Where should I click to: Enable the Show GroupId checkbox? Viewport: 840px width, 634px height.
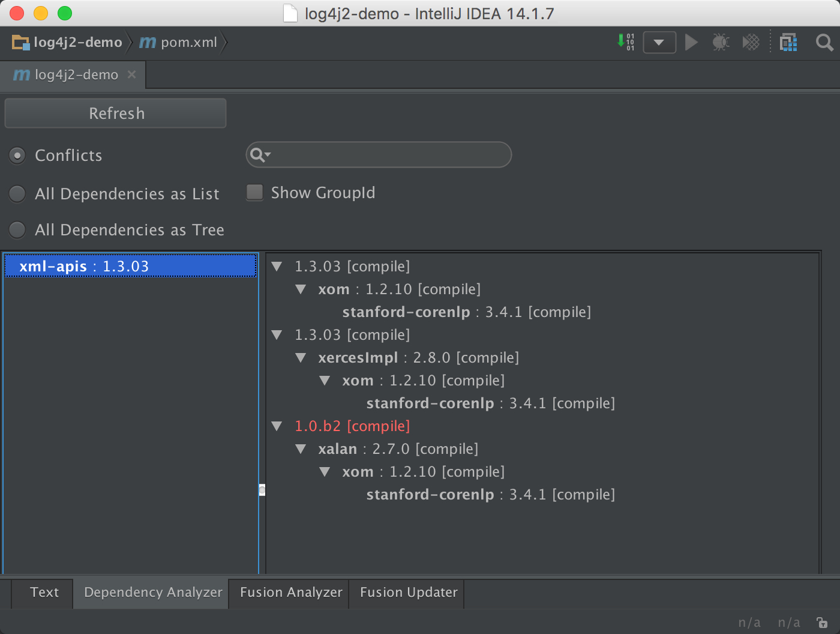255,193
